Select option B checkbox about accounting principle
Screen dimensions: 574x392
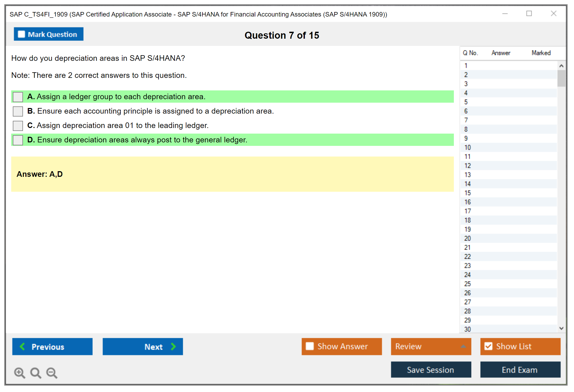[18, 111]
